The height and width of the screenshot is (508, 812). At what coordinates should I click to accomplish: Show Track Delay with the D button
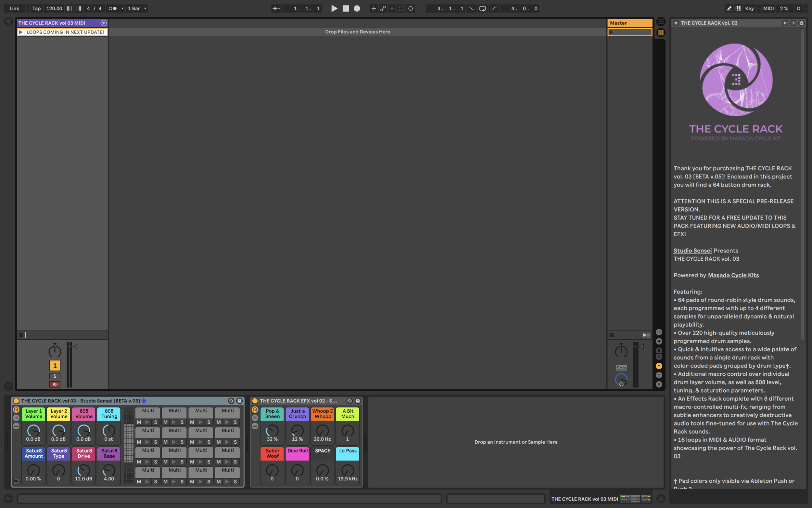(659, 375)
